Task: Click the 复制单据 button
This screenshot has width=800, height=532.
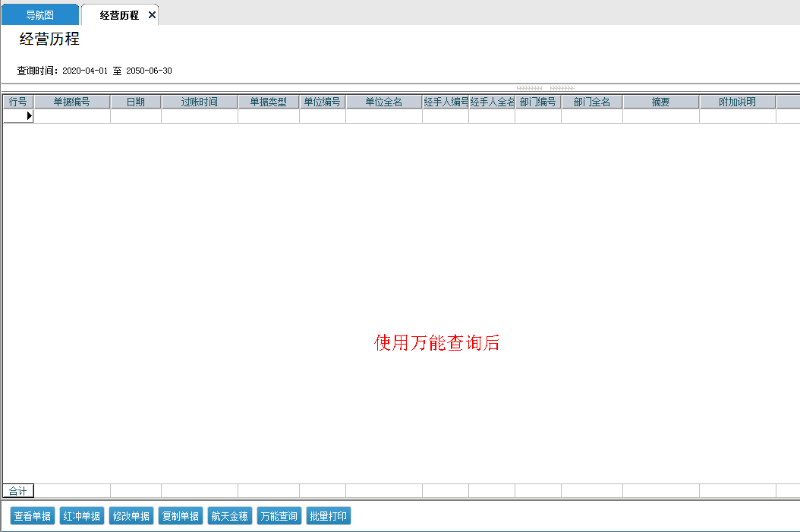Action: (181, 515)
